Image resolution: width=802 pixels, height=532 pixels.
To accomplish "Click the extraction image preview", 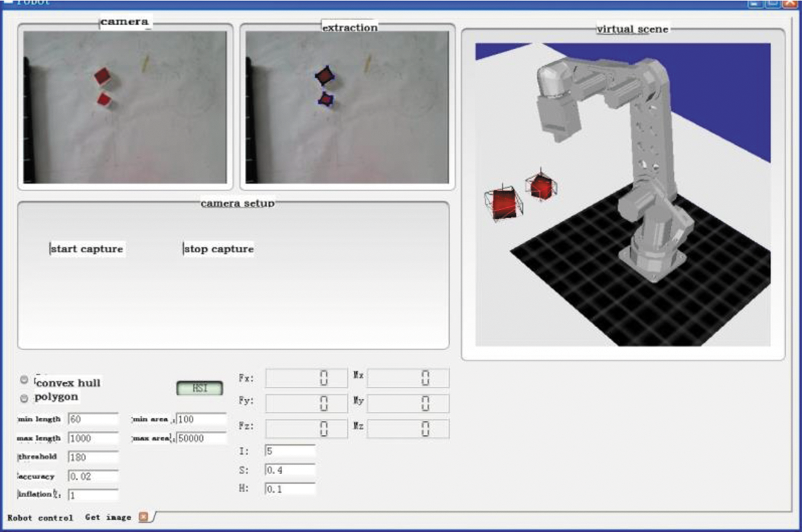I will point(347,107).
